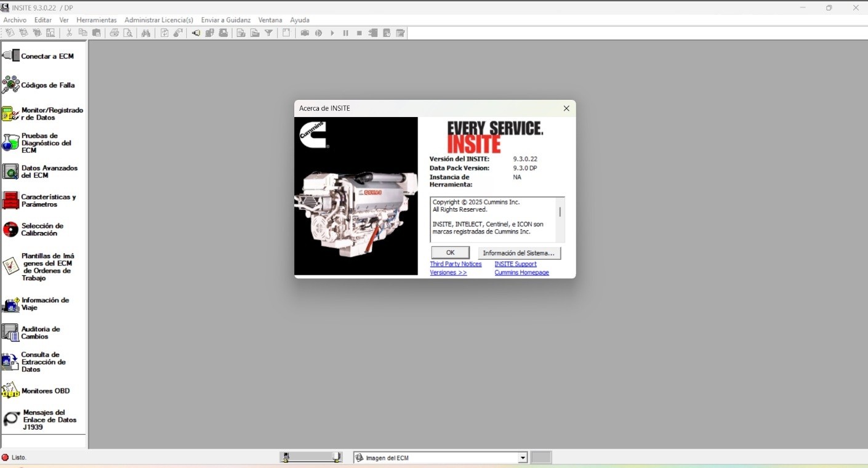Open the Enviar a Guidanz menu

(x=226, y=20)
